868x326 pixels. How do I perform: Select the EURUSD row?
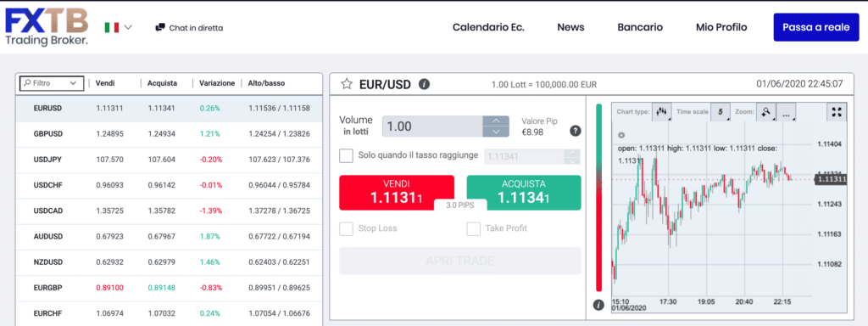coord(169,108)
